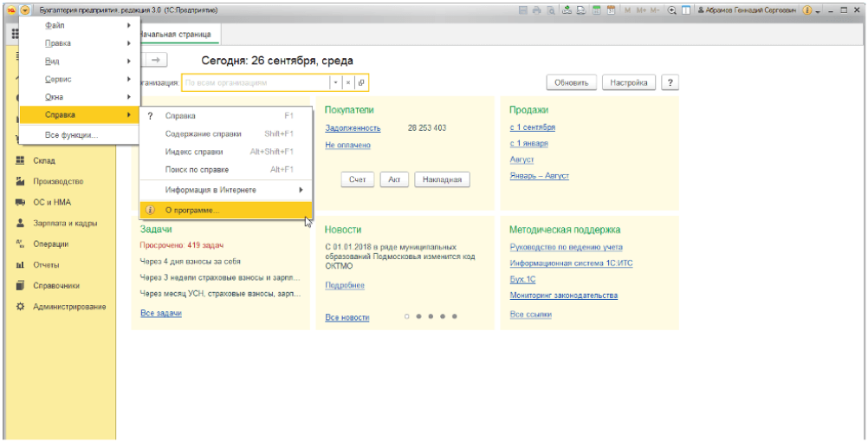Viewport: 868px width, 442px height.
Task: Select the last news carousel dot
Action: 453,316
